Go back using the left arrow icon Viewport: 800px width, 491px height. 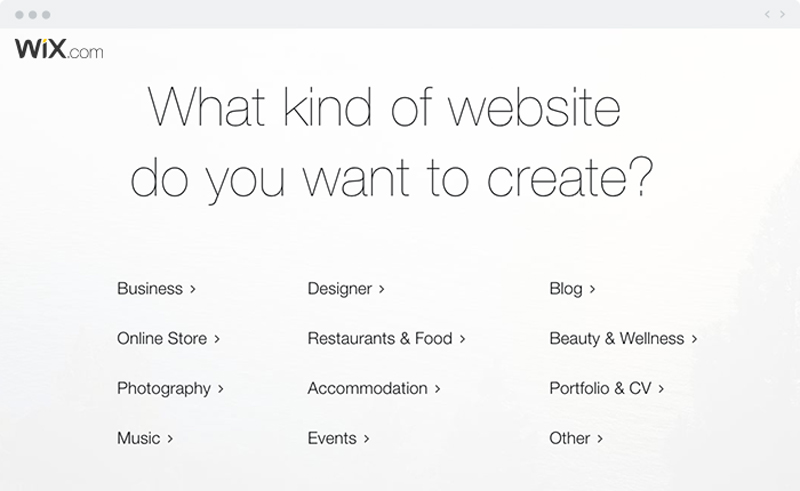coord(767,14)
